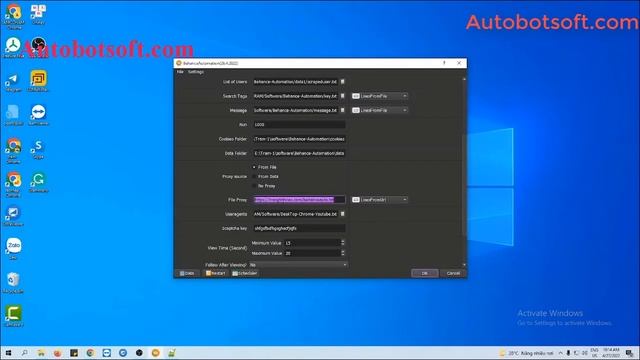The image size is (640, 360).
Task: Click the Message path field
Action: click(x=296, y=110)
